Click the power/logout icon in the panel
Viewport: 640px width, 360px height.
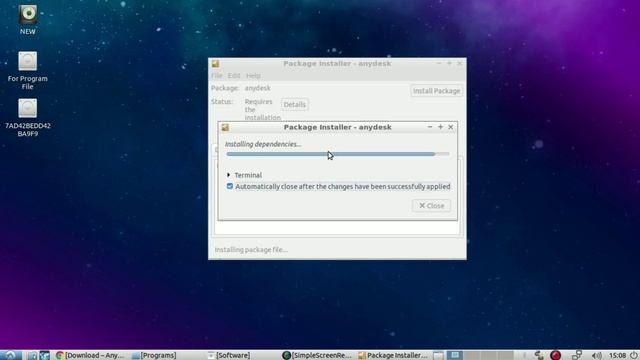pos(634,355)
